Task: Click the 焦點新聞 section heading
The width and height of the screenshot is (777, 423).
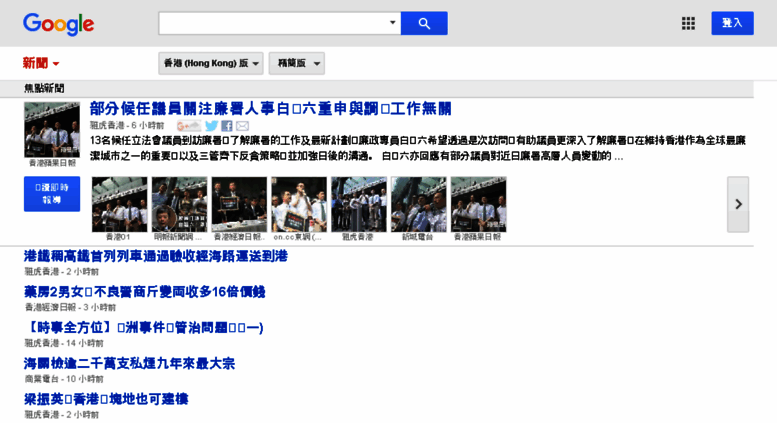Action: click(x=44, y=89)
